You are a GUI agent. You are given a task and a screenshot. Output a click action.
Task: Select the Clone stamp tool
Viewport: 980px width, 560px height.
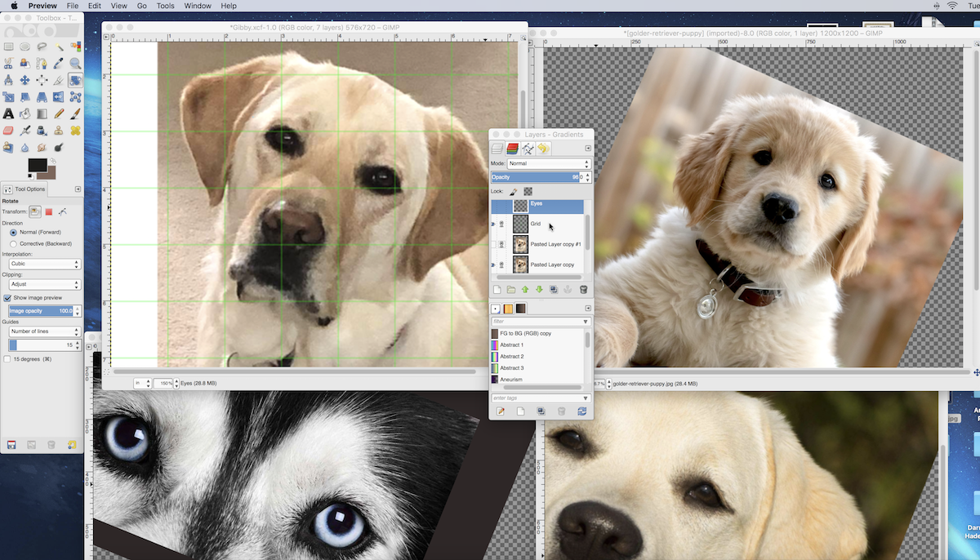pyautogui.click(x=59, y=131)
